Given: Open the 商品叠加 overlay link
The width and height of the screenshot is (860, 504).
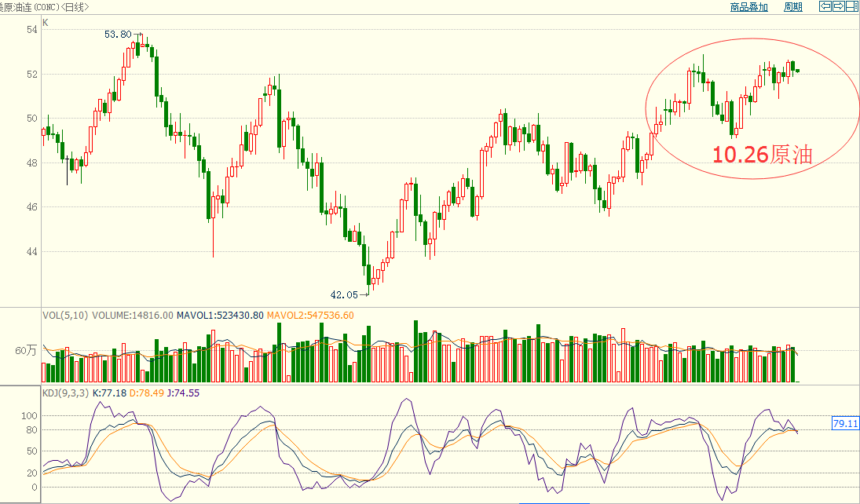Looking at the screenshot, I should point(748,7).
